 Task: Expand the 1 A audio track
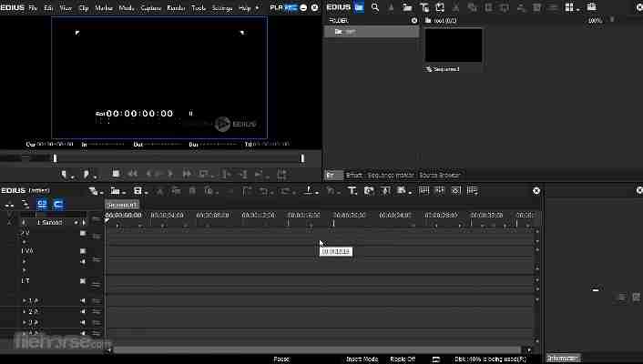pyautogui.click(x=24, y=301)
